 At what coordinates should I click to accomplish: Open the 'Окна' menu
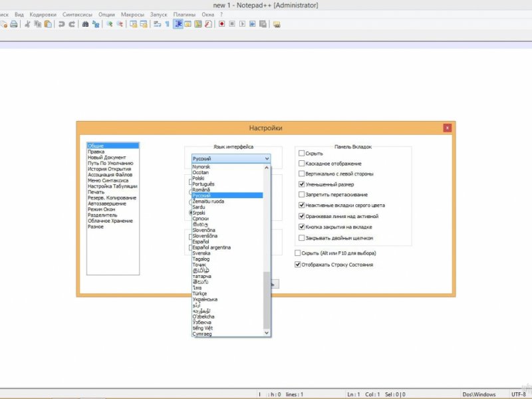pos(208,15)
